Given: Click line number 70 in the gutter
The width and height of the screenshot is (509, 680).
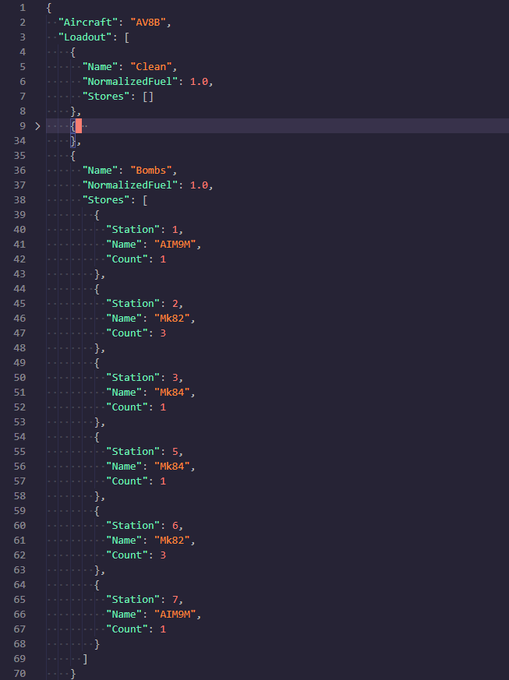Looking at the screenshot, I should tap(20, 673).
